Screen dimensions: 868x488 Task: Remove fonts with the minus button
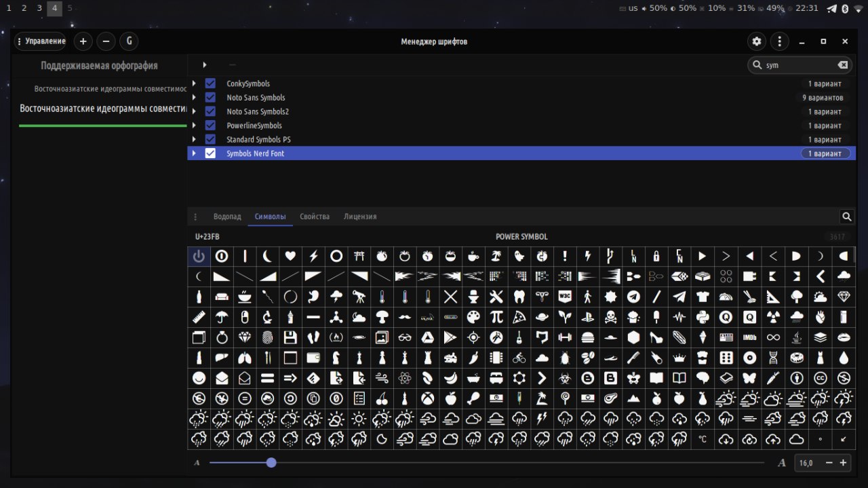tap(106, 41)
